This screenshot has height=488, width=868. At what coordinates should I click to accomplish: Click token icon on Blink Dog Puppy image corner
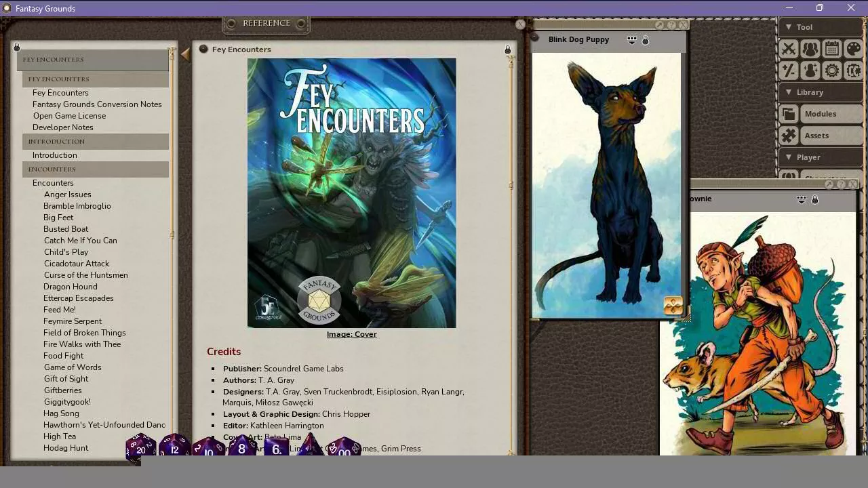pos(673,306)
